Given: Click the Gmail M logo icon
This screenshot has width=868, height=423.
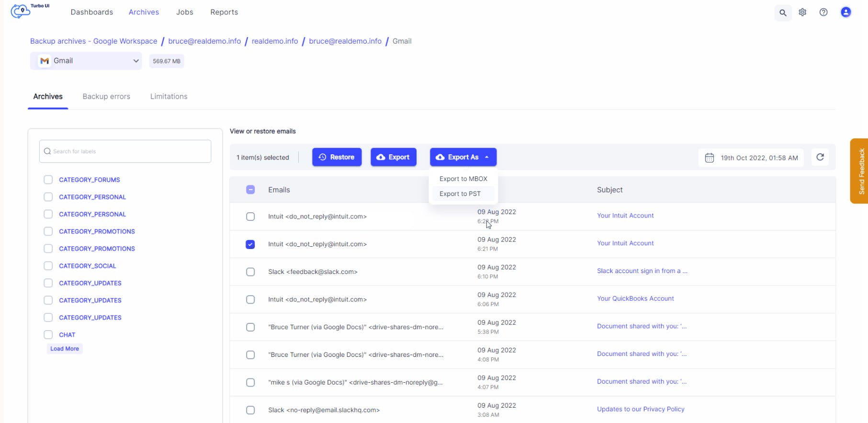Looking at the screenshot, I should [45, 61].
